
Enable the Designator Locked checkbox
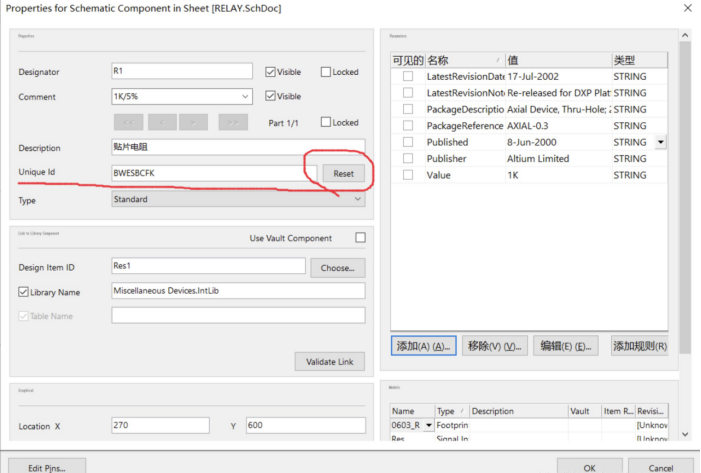326,72
